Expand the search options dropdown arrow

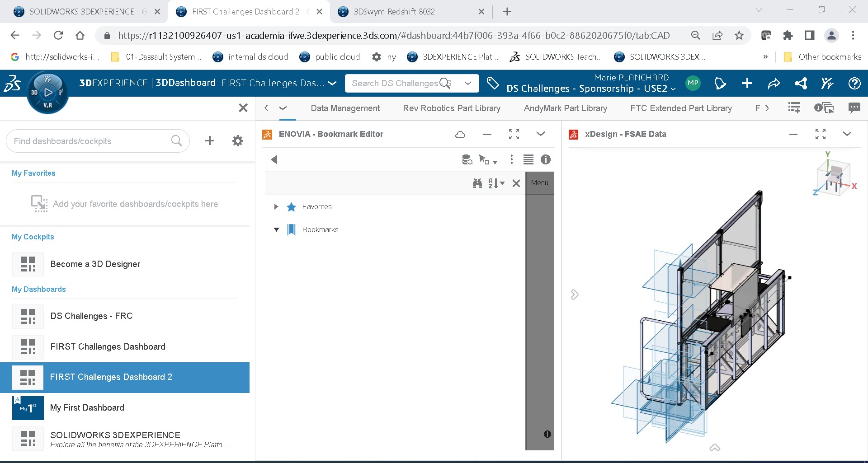tap(468, 83)
